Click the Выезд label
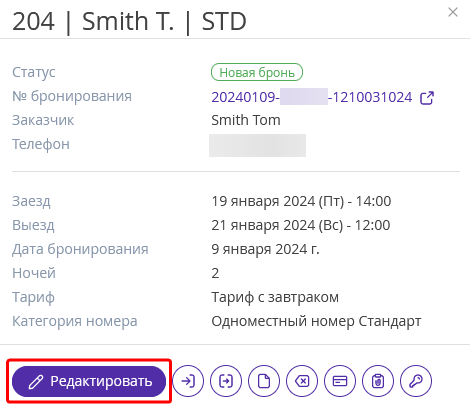The width and height of the screenshot is (470, 405). pyautogui.click(x=33, y=225)
